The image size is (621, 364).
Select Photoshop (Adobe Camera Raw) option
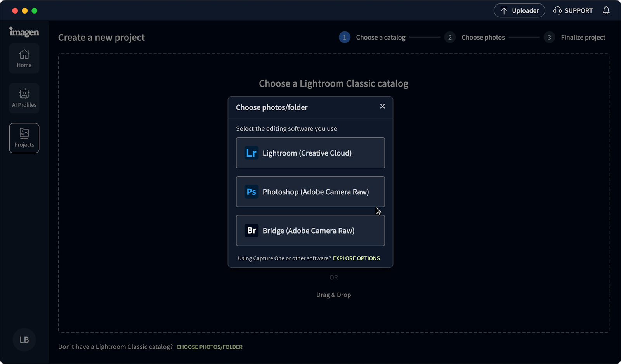click(x=310, y=192)
